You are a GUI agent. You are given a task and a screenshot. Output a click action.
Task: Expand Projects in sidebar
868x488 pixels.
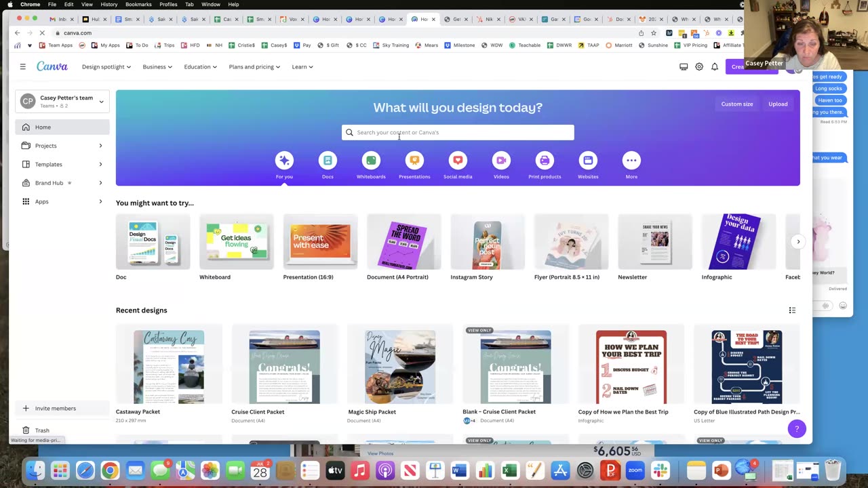tap(100, 146)
